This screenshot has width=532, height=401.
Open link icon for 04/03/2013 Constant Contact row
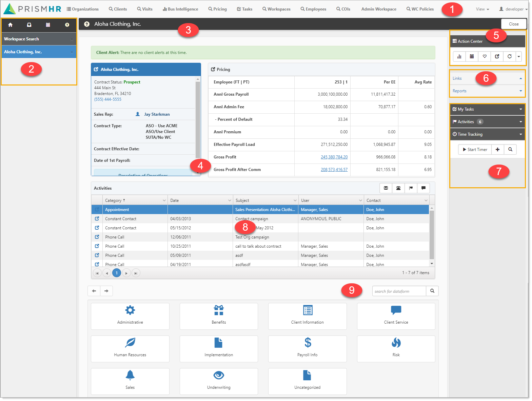[x=97, y=219]
